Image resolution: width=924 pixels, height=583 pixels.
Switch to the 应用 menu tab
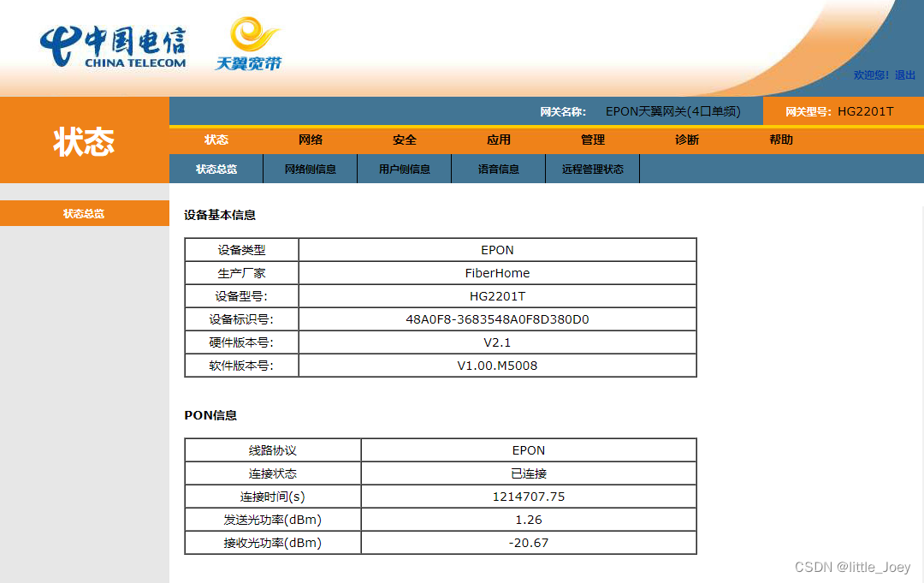[x=498, y=140]
